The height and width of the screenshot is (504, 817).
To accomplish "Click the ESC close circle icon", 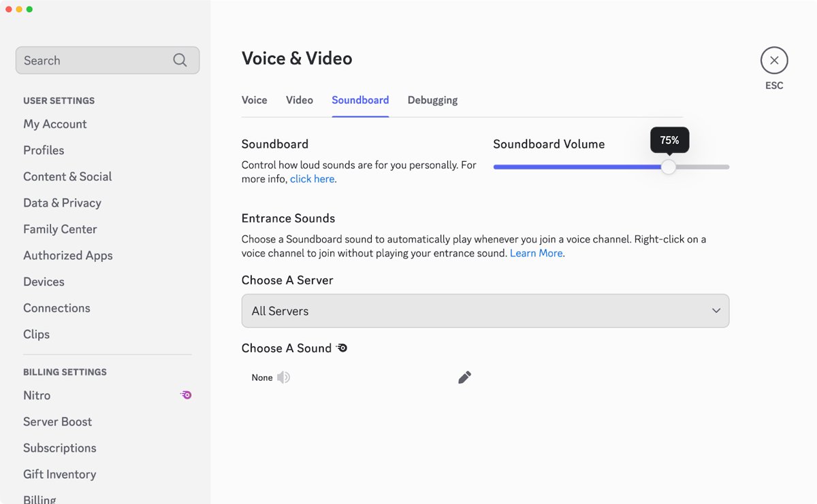I will click(774, 60).
